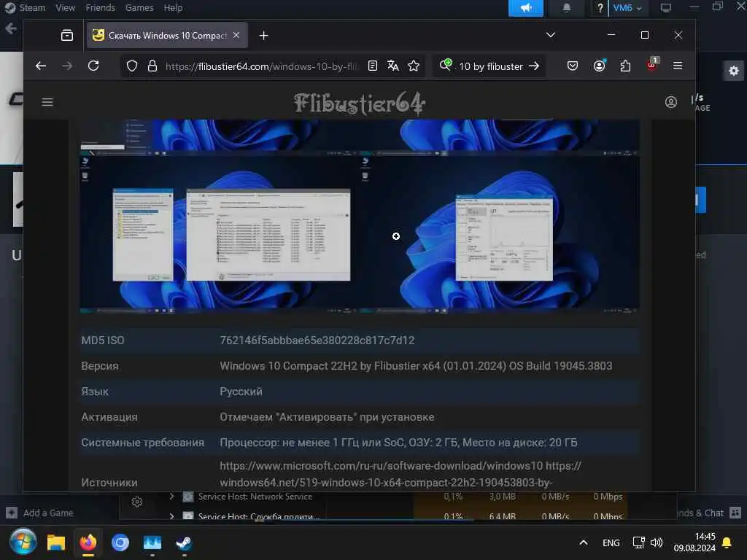
Task: Click Steam announcements megaphone button
Action: (525, 7)
